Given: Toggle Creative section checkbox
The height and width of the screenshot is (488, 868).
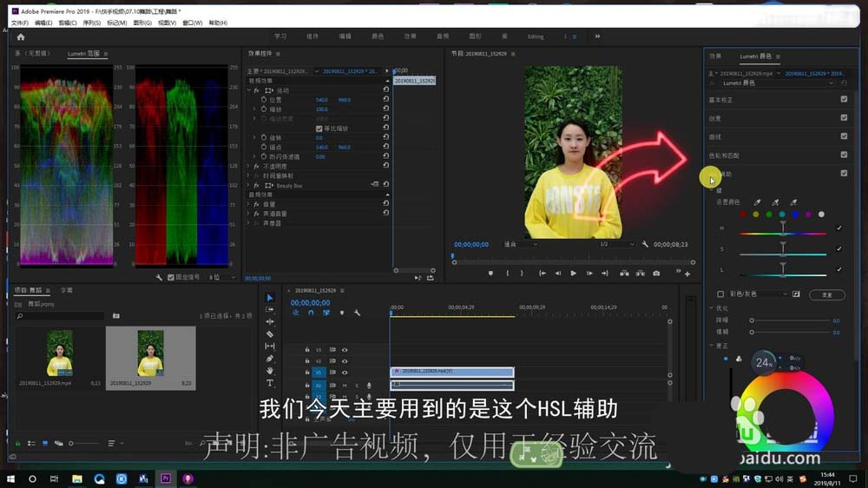Looking at the screenshot, I should click(844, 117).
